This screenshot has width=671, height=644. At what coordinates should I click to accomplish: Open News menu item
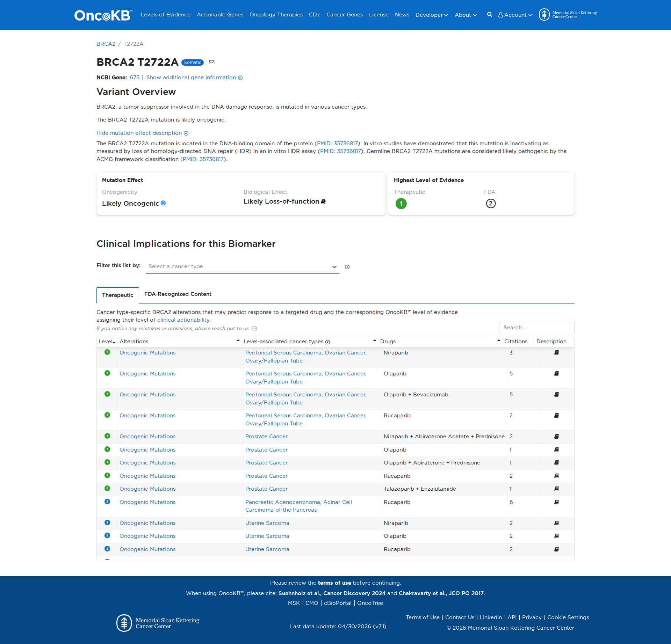(402, 15)
